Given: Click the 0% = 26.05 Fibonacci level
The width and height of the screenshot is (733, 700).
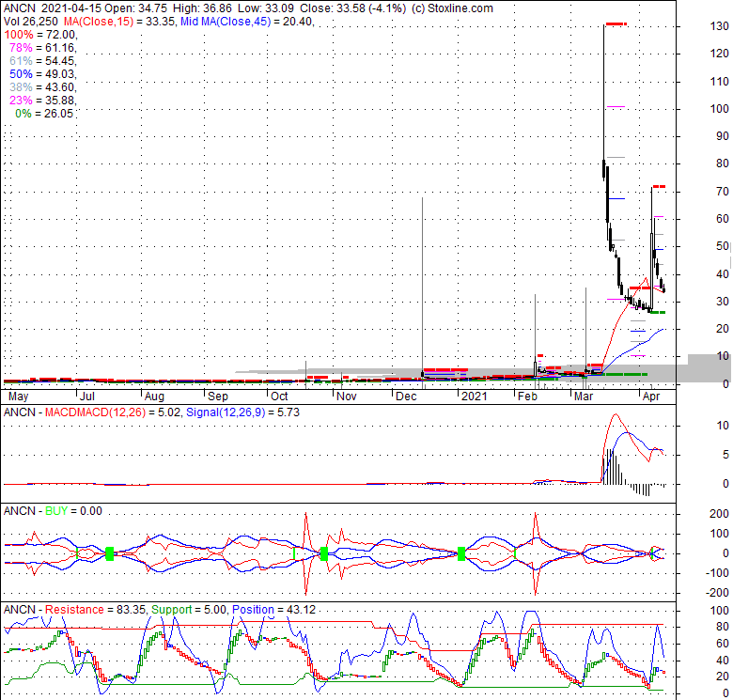Looking at the screenshot, I should (x=44, y=113).
